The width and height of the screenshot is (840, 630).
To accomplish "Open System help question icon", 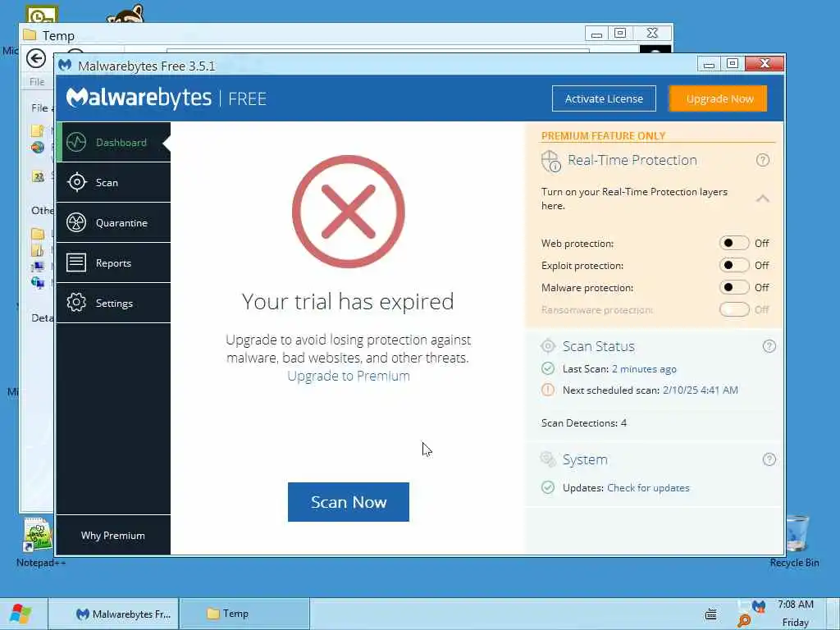I will tap(769, 459).
